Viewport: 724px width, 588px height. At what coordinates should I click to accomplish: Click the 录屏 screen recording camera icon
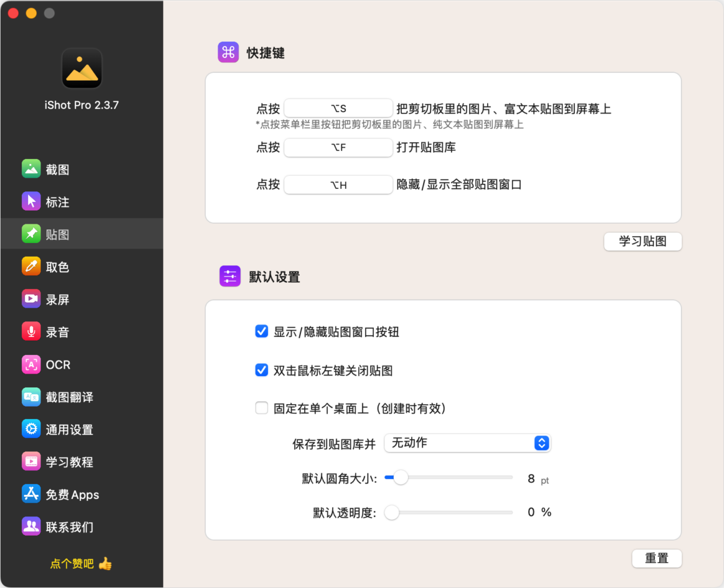31,298
